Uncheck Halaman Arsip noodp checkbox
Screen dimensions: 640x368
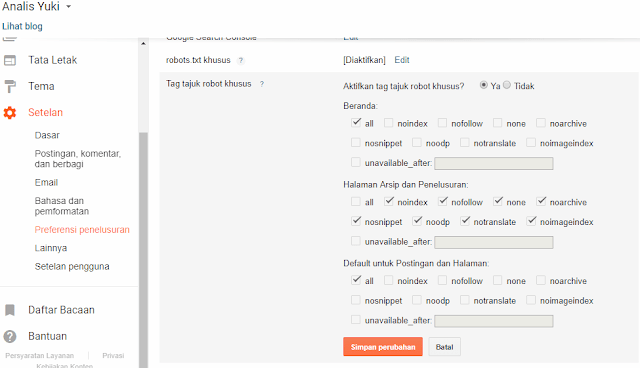pos(417,221)
